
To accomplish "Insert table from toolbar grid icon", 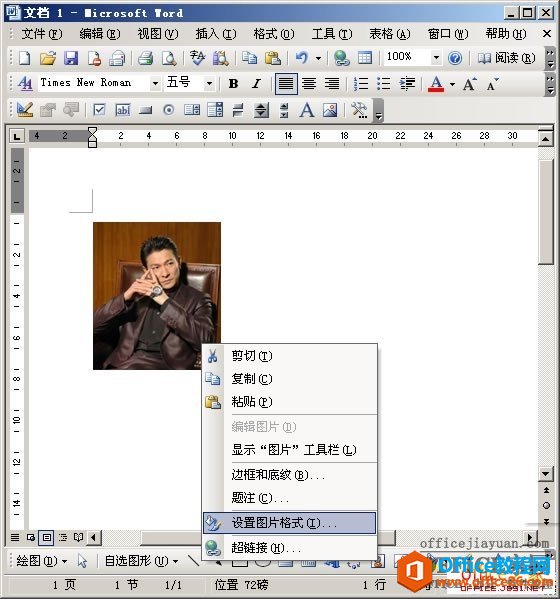I will [365, 58].
